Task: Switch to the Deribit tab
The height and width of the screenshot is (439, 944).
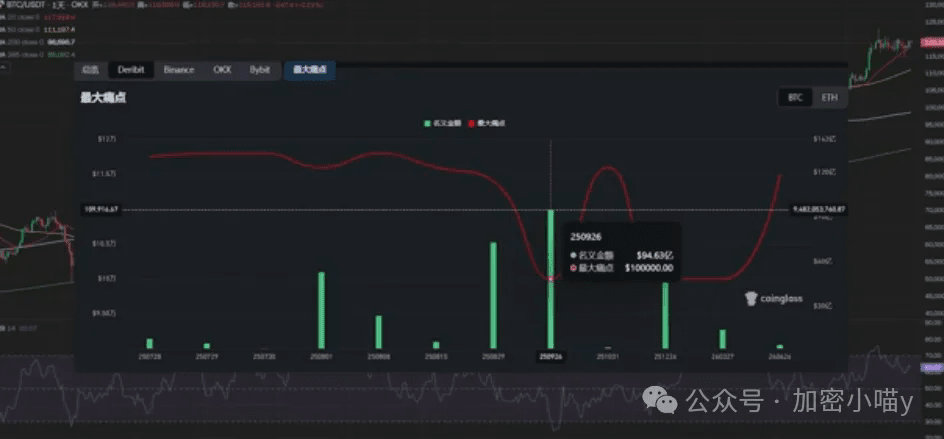Action: tap(131, 70)
